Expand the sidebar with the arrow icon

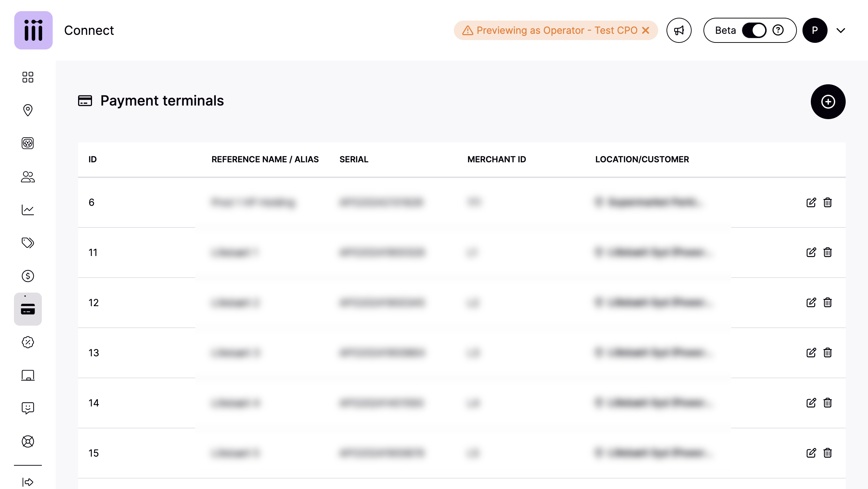(28, 482)
